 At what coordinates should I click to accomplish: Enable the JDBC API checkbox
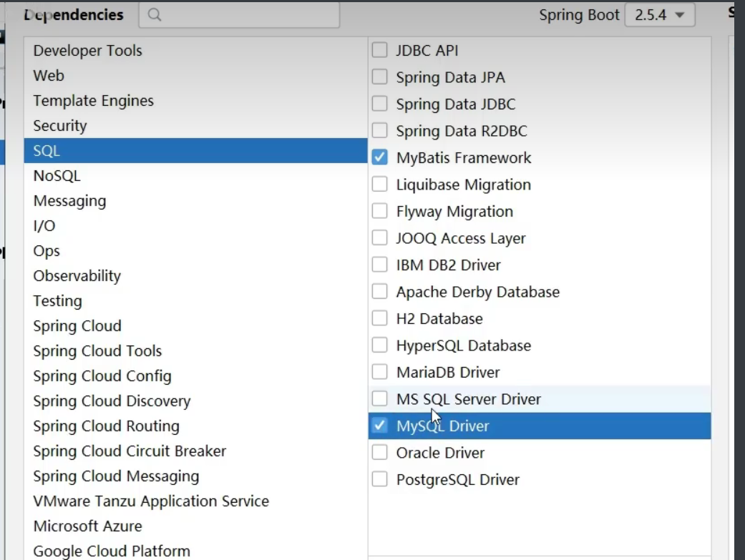click(379, 51)
